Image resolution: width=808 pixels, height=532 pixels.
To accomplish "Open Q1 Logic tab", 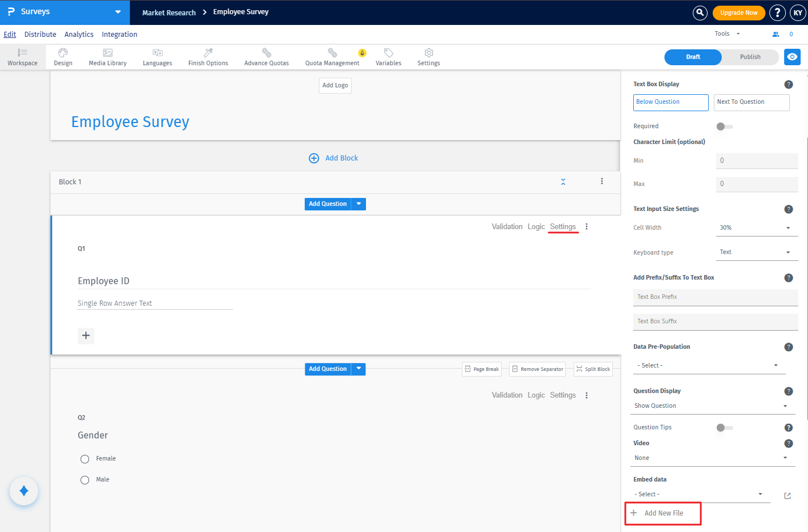I will pos(536,226).
